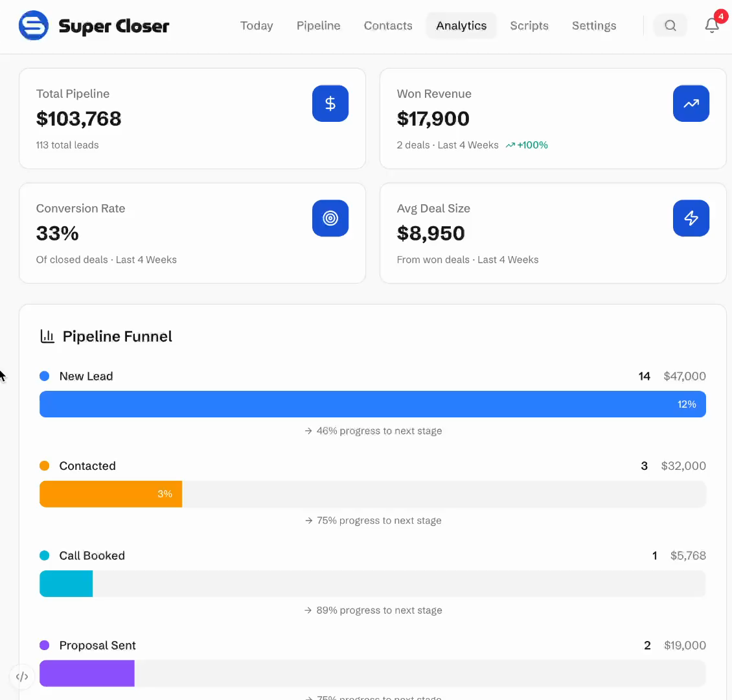Click the blue dot next to New Lead
This screenshot has width=732, height=700.
[x=44, y=376]
